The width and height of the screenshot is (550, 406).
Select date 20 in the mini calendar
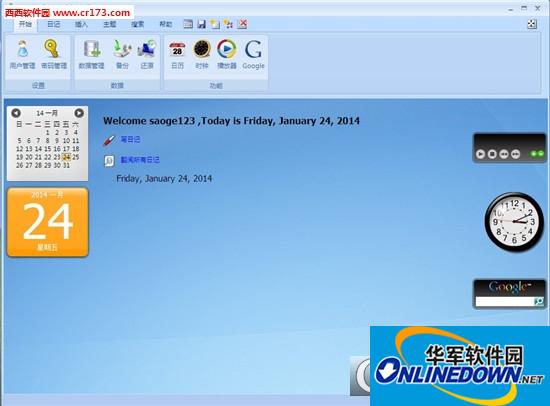coord(29,157)
